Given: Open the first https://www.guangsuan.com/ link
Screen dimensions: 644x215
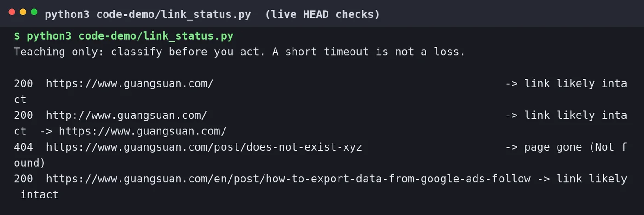Looking at the screenshot, I should [130, 84].
